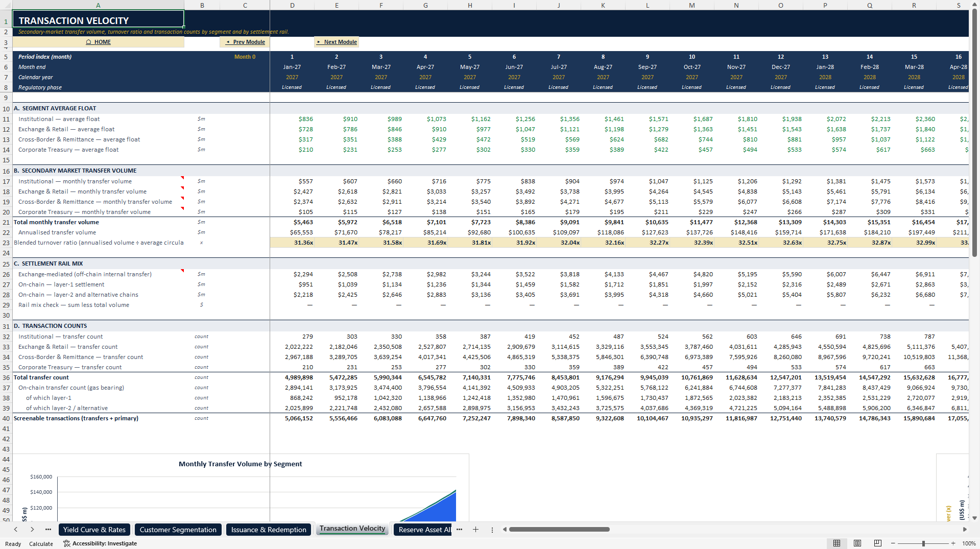Select Blended turnover ratio label cell
This screenshot has width=980, height=549.
tap(98, 243)
